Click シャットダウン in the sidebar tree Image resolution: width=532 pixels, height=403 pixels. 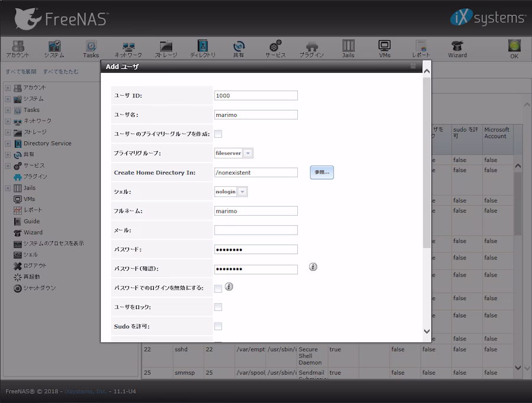click(40, 288)
